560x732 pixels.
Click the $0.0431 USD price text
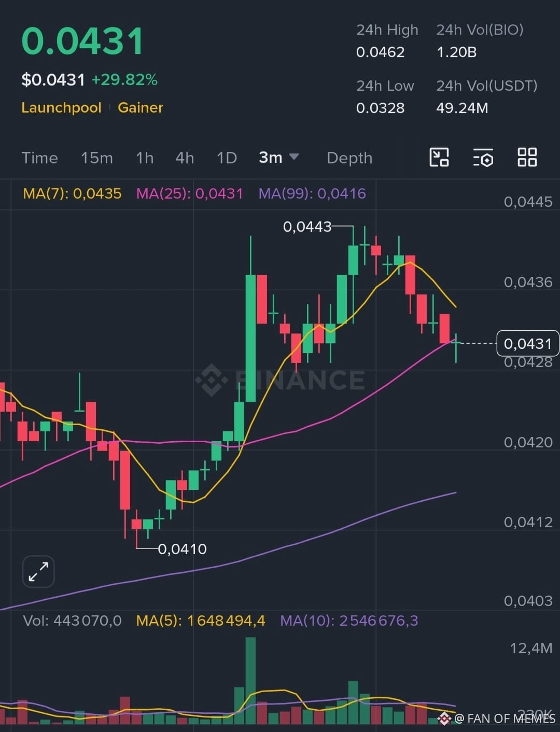(x=53, y=80)
